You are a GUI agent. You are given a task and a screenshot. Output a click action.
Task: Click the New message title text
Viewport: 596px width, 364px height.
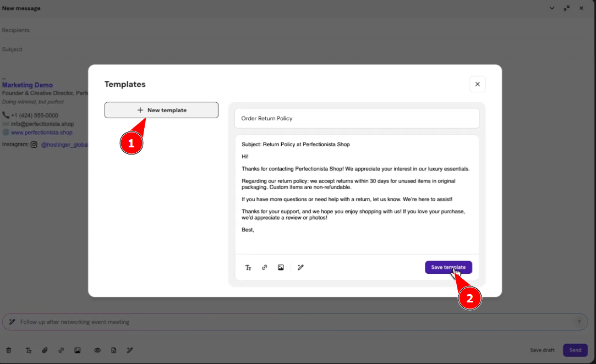21,8
